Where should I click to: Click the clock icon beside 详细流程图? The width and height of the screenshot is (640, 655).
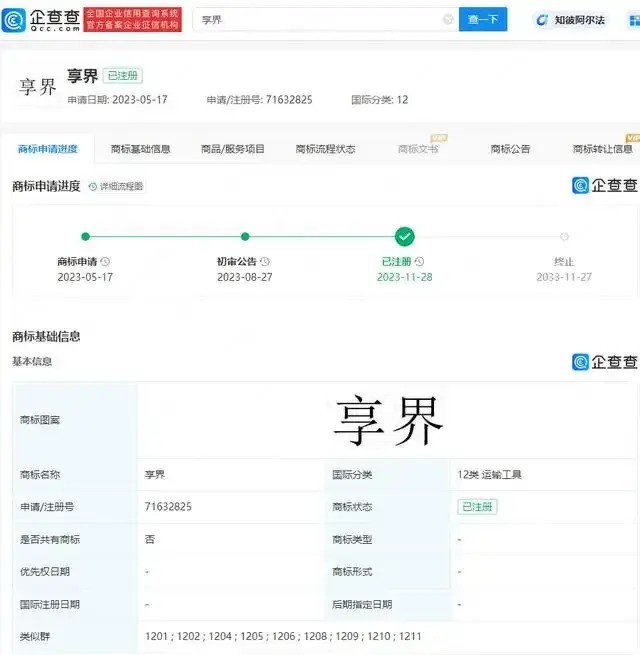[93, 186]
